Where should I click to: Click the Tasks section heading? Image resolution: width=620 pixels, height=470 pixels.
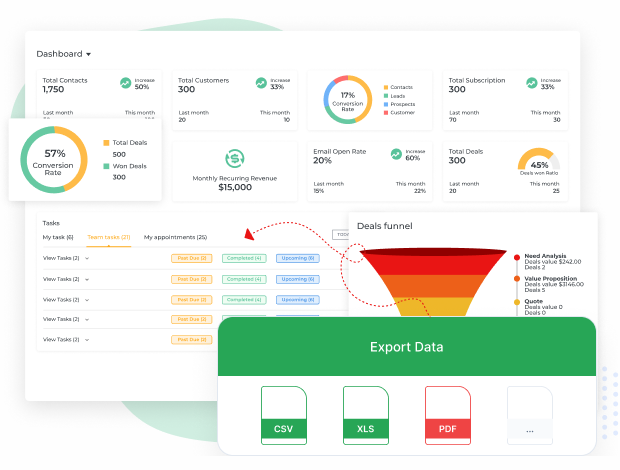tap(51, 223)
